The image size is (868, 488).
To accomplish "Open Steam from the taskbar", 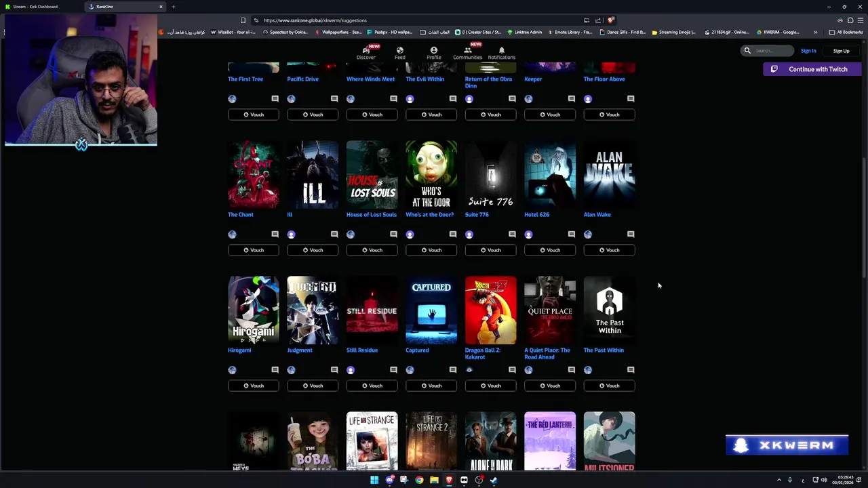I will pyautogui.click(x=494, y=480).
